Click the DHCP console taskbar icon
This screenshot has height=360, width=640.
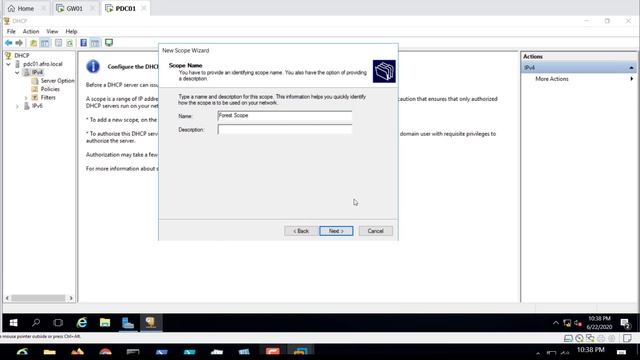(x=151, y=323)
